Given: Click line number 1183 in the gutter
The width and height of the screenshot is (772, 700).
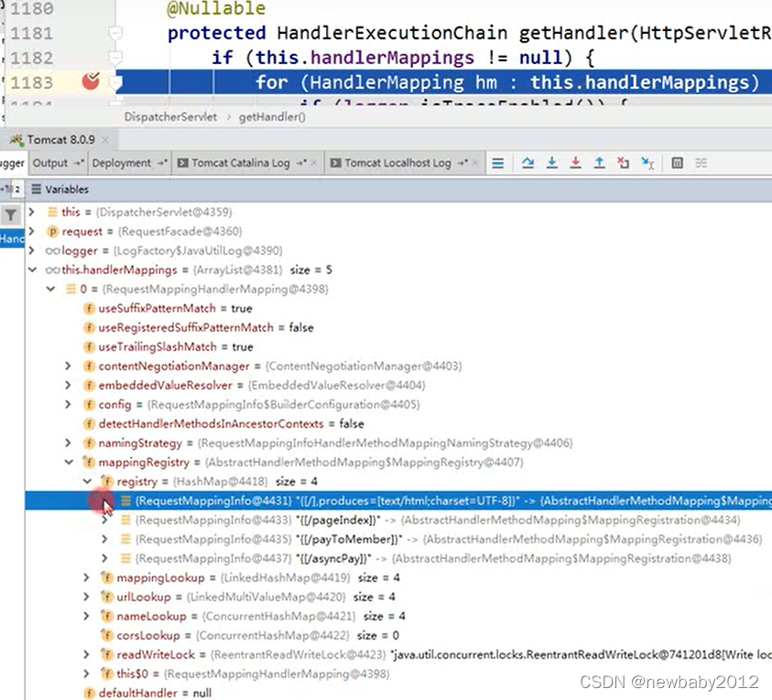Looking at the screenshot, I should [x=31, y=82].
